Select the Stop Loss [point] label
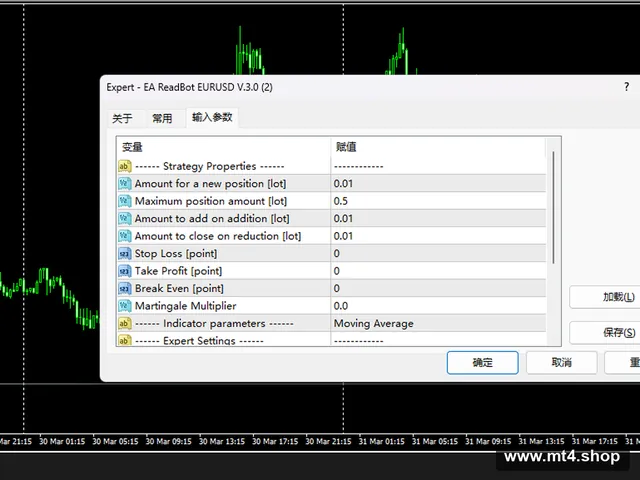 pos(176,253)
